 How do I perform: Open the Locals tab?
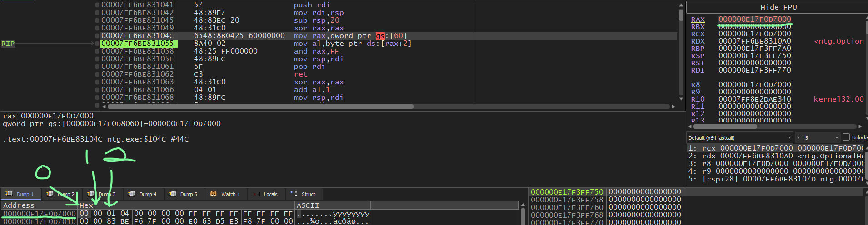click(266, 194)
